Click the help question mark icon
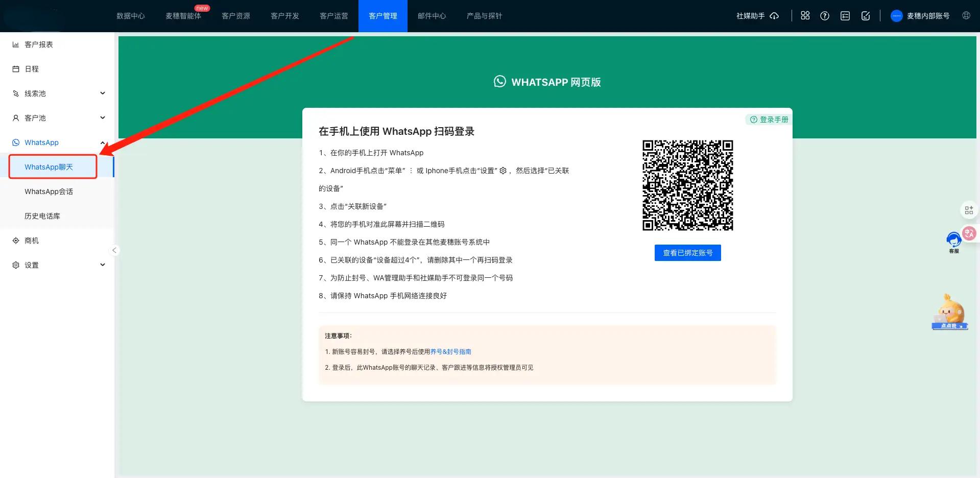980x478 pixels. [x=824, y=16]
